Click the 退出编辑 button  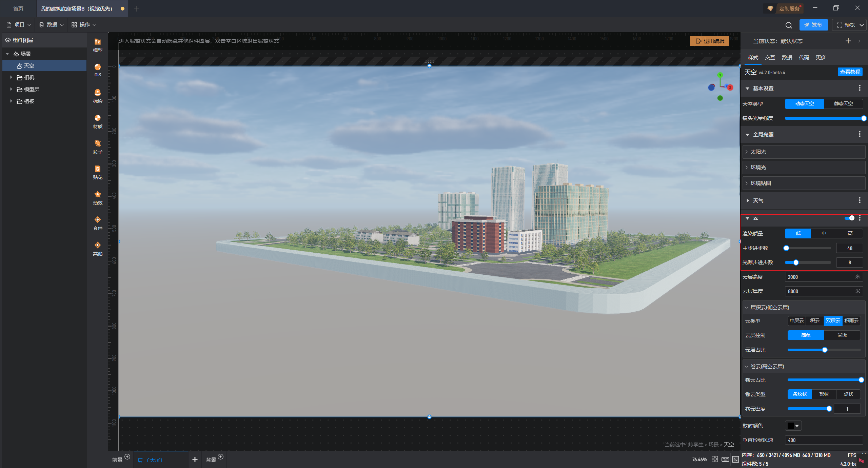pos(710,41)
